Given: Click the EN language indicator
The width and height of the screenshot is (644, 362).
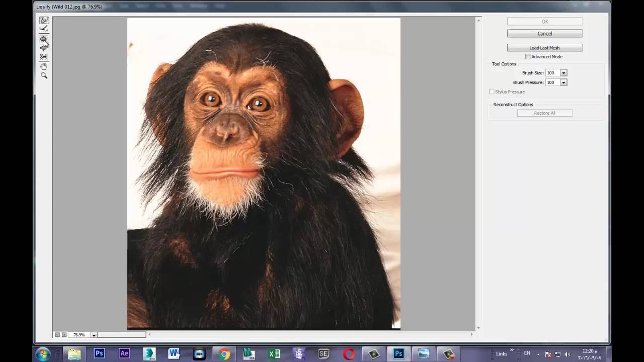Looking at the screenshot, I should pyautogui.click(x=527, y=353).
